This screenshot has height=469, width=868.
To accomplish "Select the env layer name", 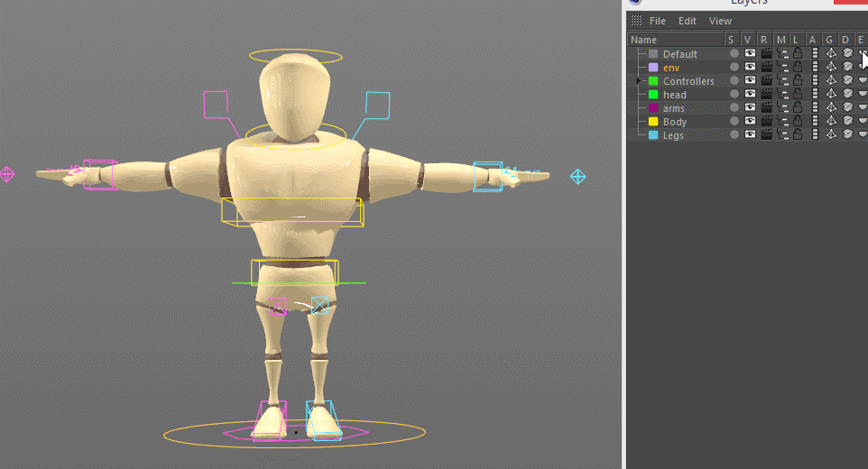I will [x=671, y=68].
